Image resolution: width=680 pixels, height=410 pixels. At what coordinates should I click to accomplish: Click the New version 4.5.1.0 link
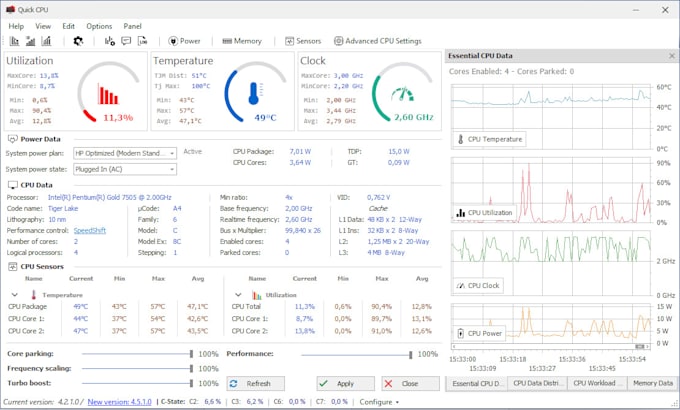120,402
